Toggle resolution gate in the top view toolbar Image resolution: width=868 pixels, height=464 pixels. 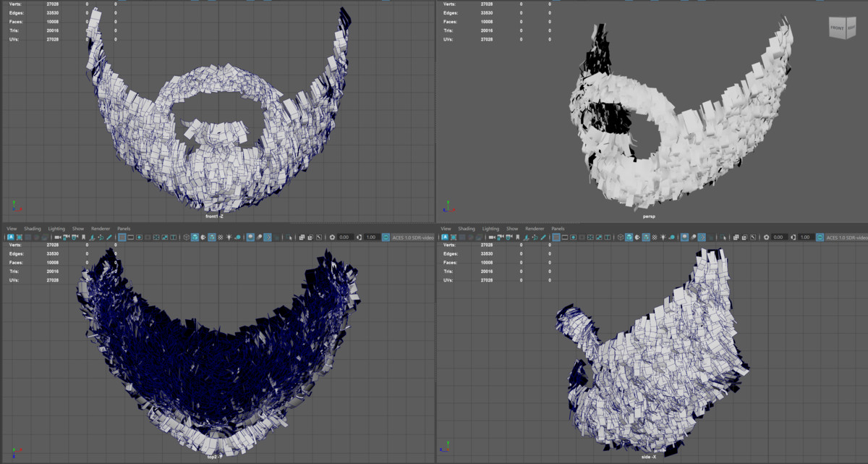(139, 237)
